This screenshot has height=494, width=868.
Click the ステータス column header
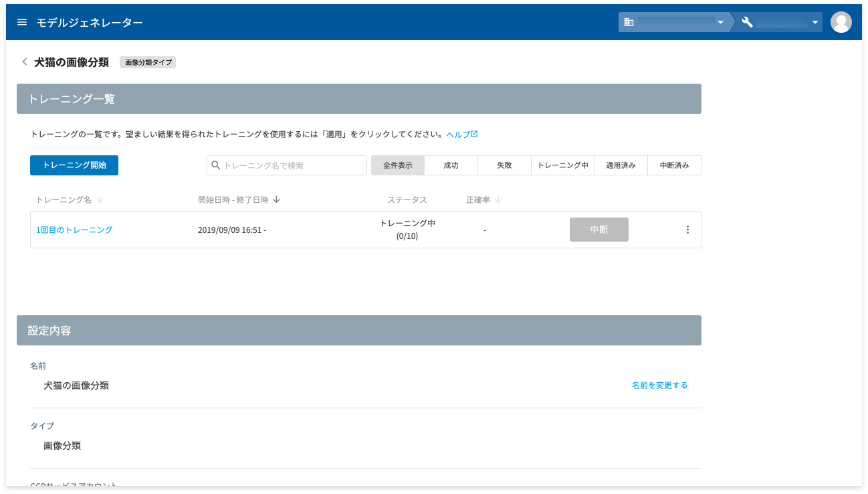coord(407,199)
